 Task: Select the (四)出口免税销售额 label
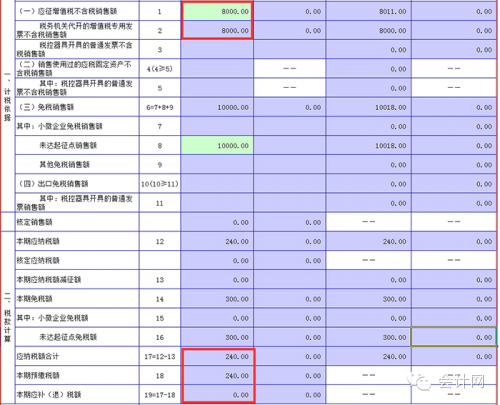pos(53,184)
